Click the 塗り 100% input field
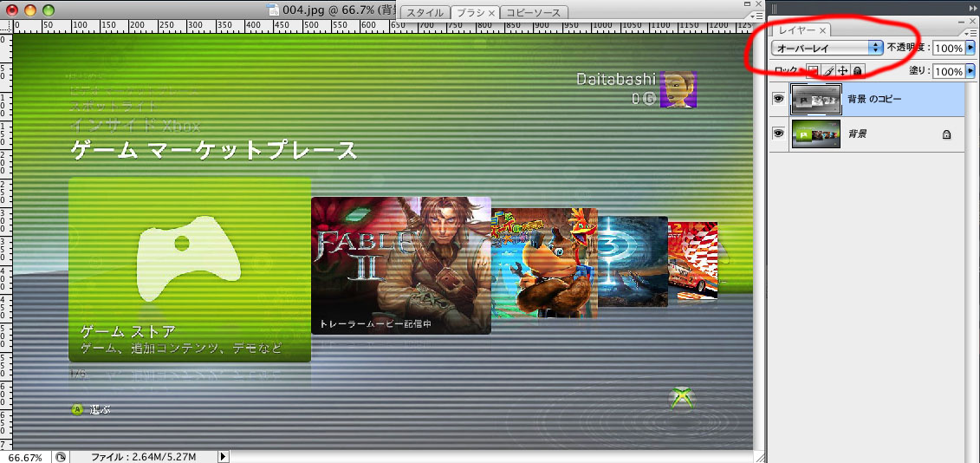980x463 pixels. (950, 71)
